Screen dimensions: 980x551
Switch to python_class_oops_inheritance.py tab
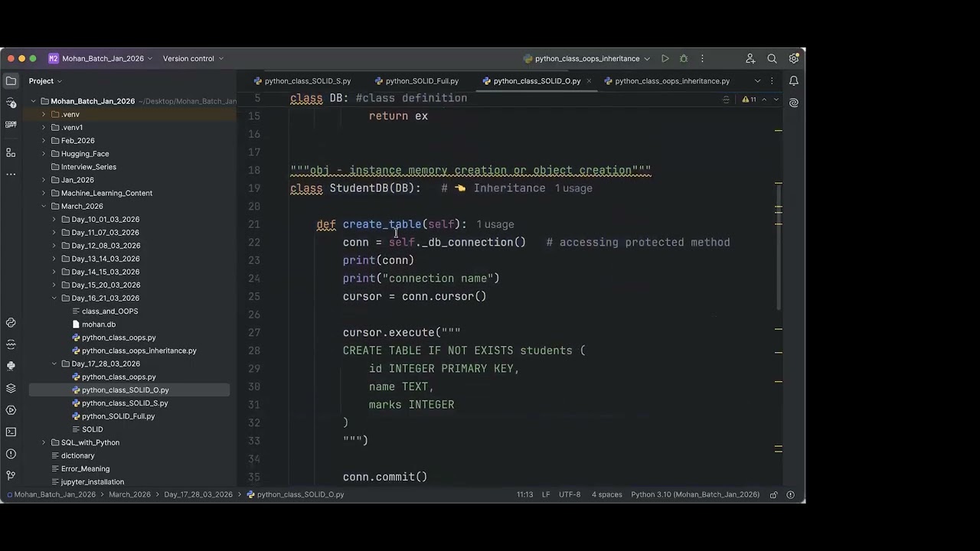(666, 81)
